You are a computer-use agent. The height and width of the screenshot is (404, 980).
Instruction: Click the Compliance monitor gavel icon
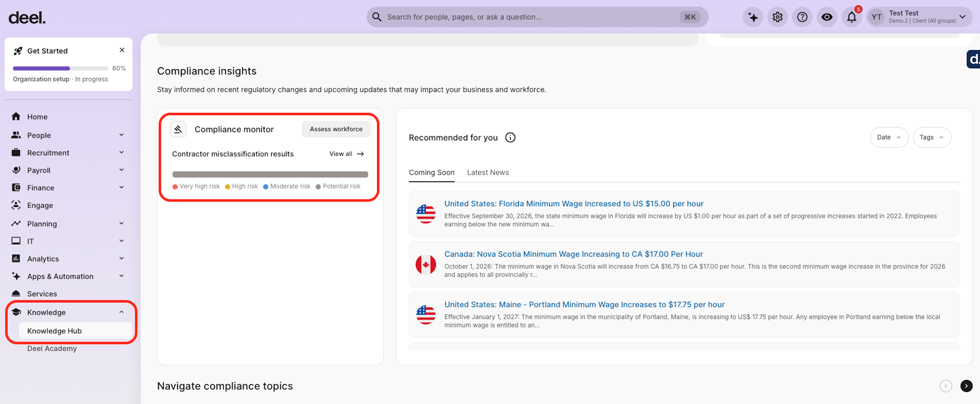pos(178,129)
